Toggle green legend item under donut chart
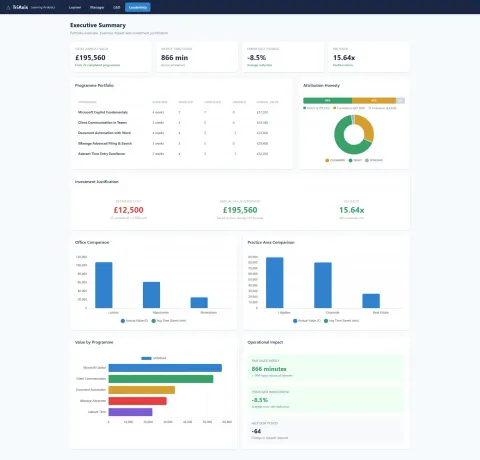 [355, 160]
